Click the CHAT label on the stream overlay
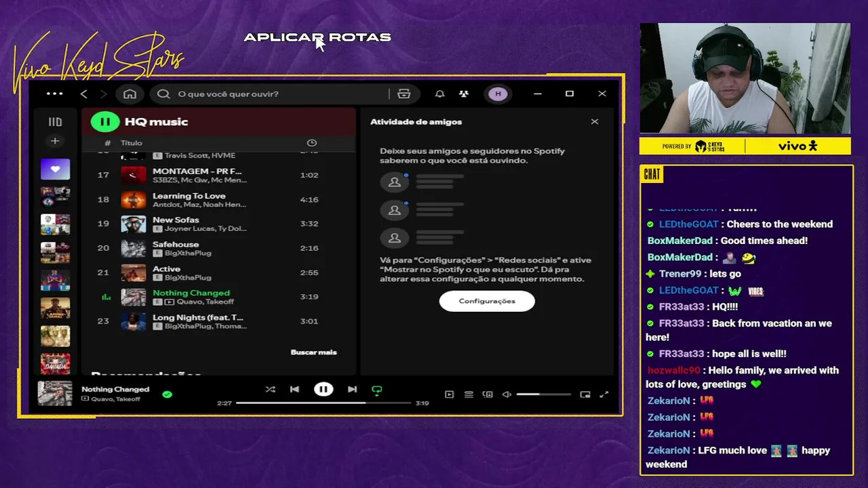 (x=652, y=174)
